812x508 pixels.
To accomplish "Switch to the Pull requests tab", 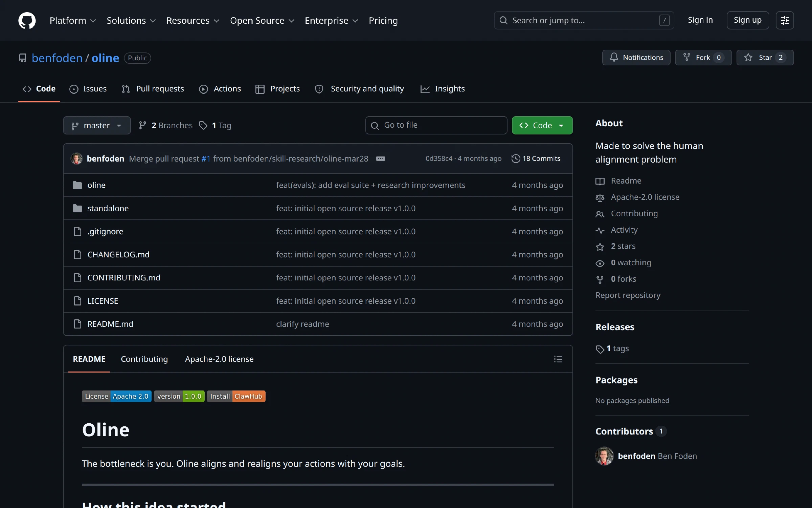I will [153, 89].
